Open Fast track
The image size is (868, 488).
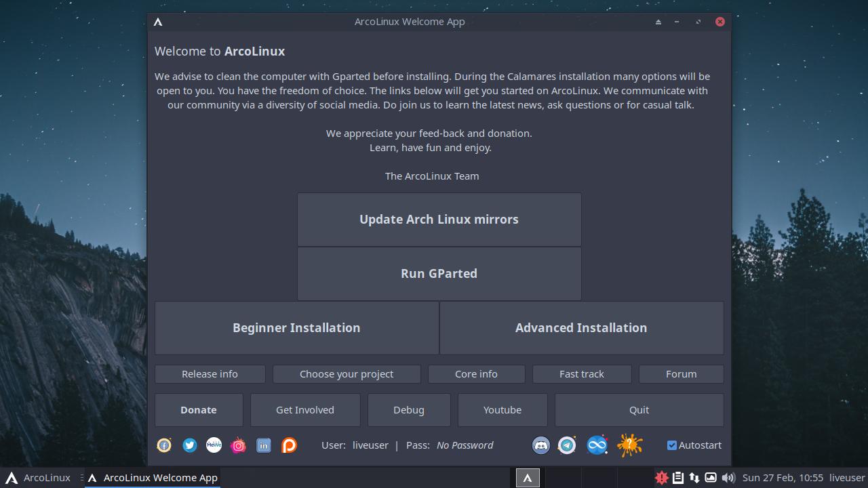coord(582,374)
